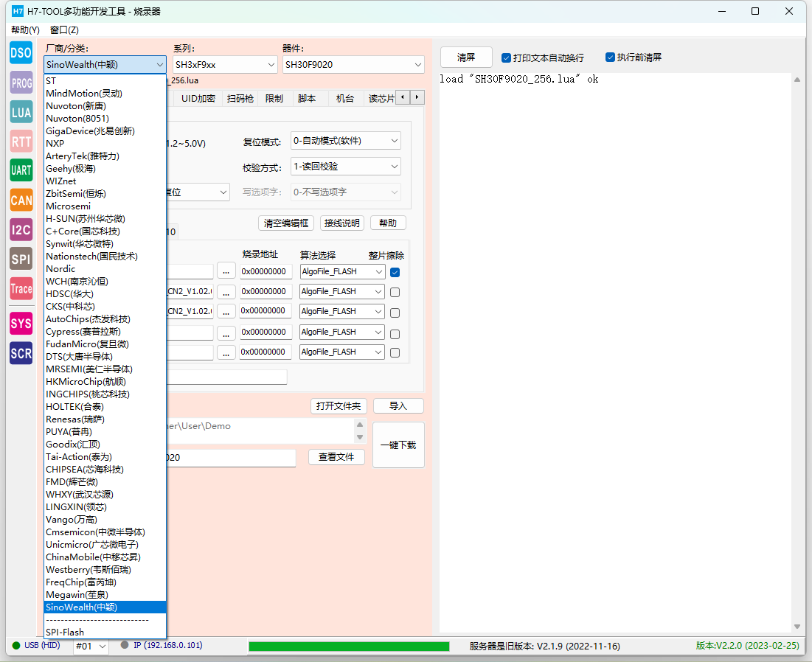
Task: Open the I2C tool
Action: click(21, 230)
